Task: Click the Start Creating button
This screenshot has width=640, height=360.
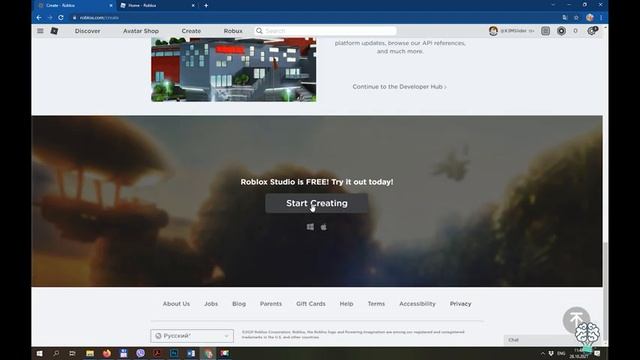Action: pos(317,203)
